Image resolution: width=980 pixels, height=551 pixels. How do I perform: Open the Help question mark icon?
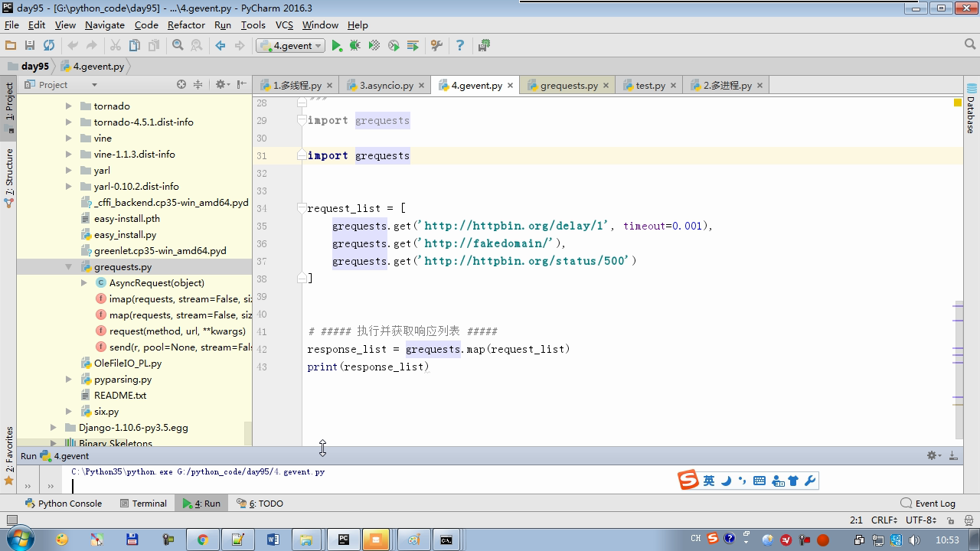(460, 46)
